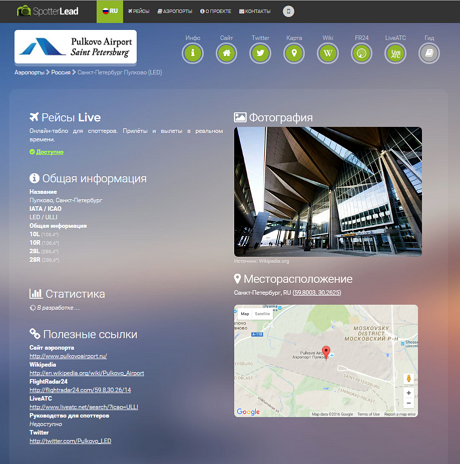Open the FR24 radar icon
460x464 pixels.
[362, 53]
